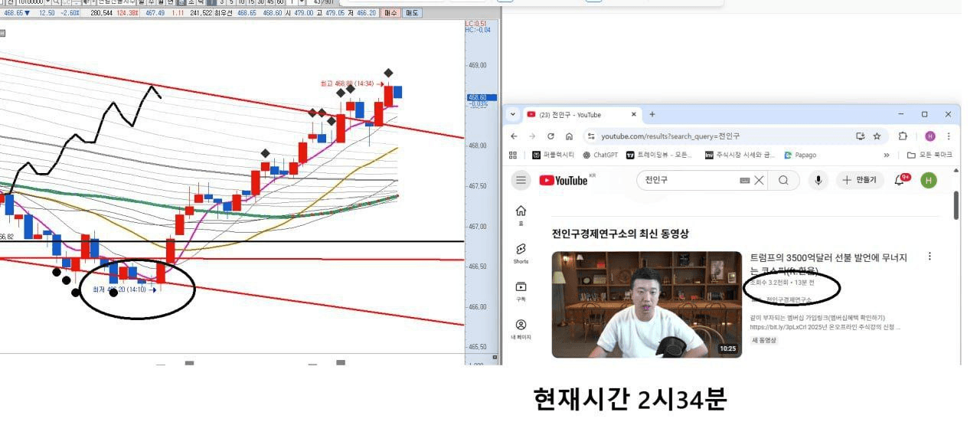Open All Bookmarks folder

tap(929, 155)
